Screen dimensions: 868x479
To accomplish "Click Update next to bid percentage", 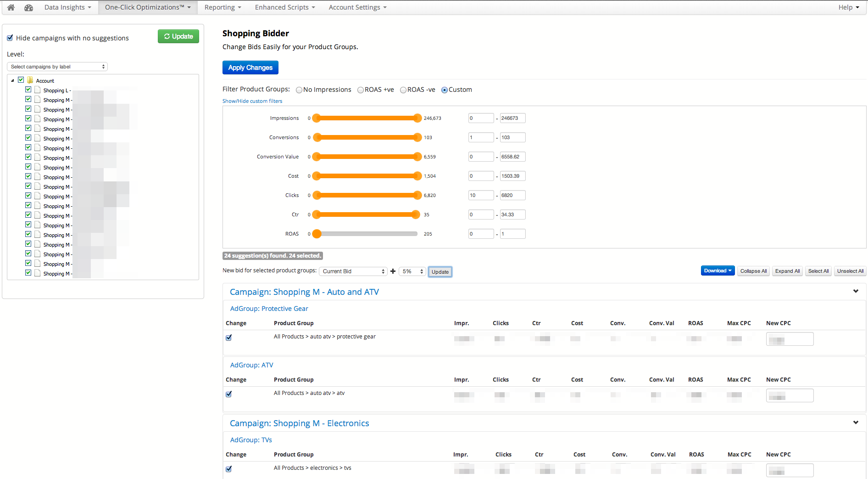I will coord(440,272).
